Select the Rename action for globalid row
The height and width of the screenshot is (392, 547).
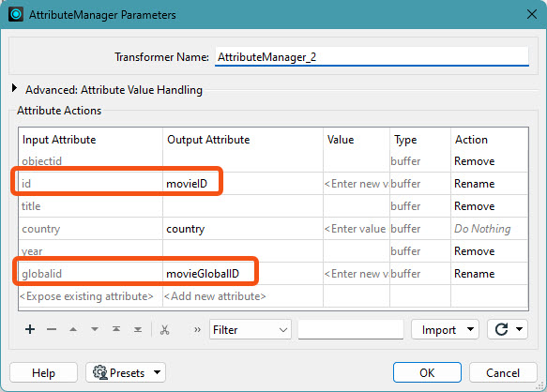(474, 274)
